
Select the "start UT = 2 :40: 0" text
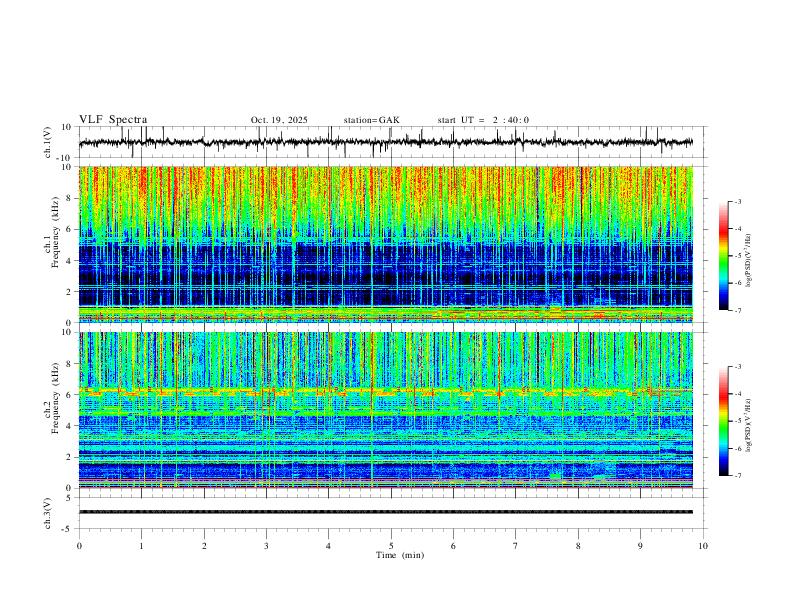483,120
